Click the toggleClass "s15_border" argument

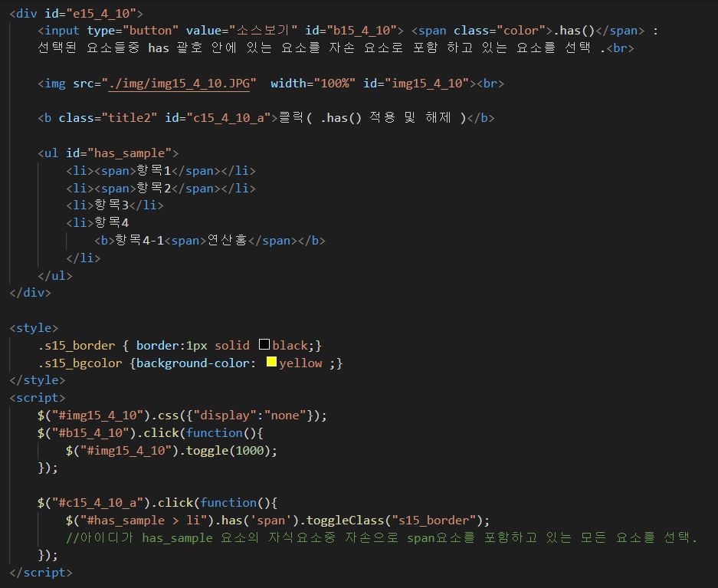coord(434,521)
